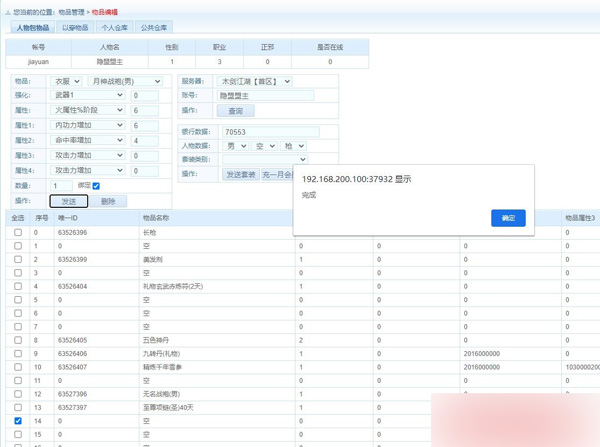The image size is (600, 447).
Task: Uncheck the checked box in row 14
Action: (18, 421)
